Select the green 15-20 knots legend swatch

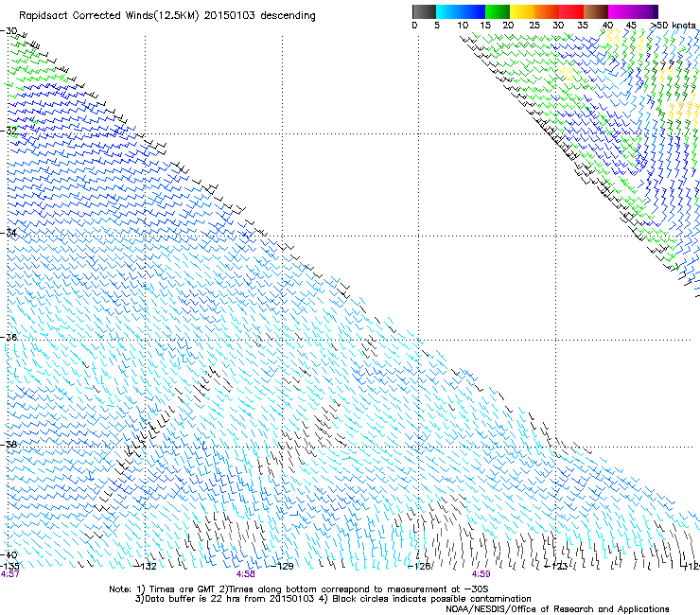tap(498, 11)
